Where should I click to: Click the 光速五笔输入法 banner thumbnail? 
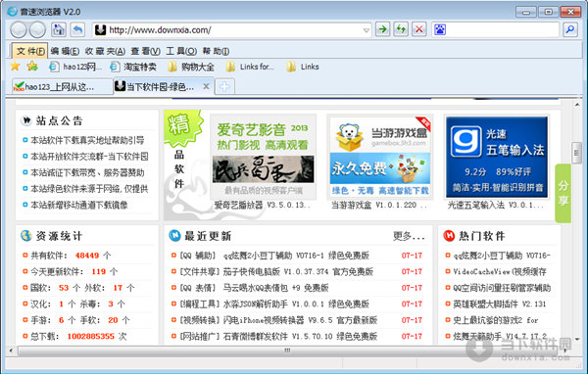click(x=497, y=157)
